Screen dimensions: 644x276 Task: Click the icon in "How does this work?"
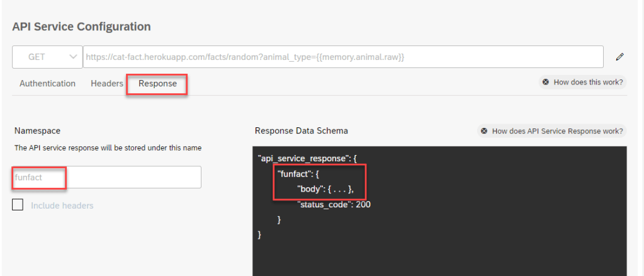(x=546, y=83)
